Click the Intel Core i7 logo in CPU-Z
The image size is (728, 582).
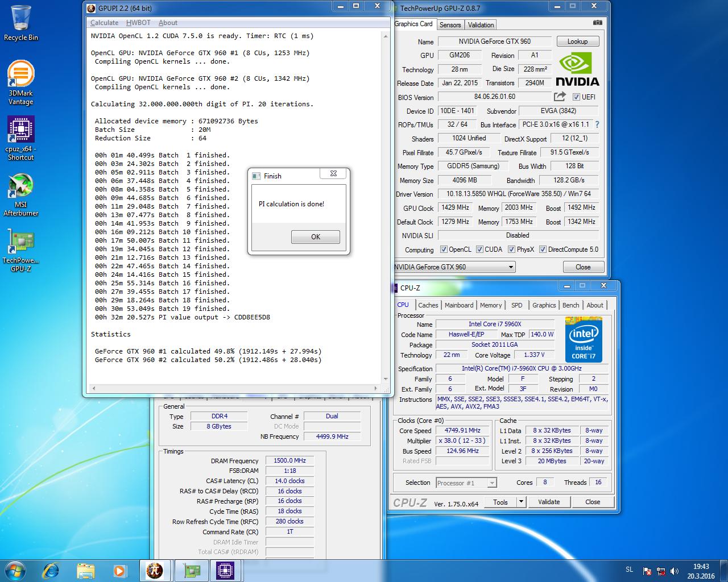point(584,340)
